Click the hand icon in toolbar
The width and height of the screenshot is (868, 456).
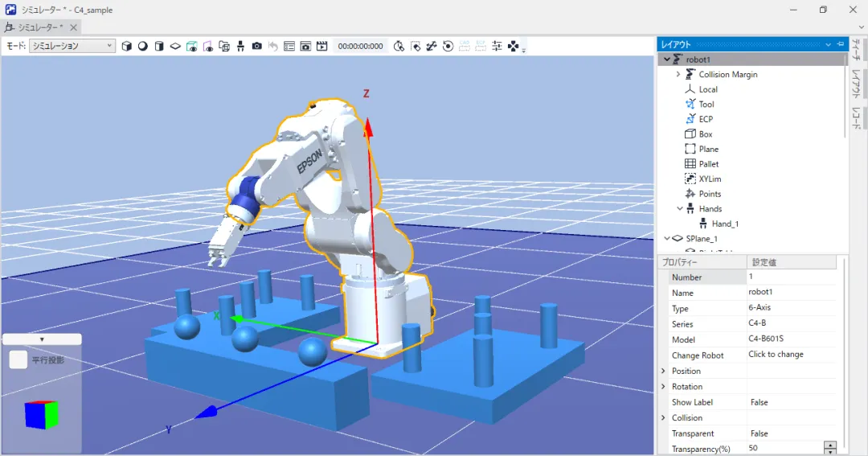click(x=240, y=47)
